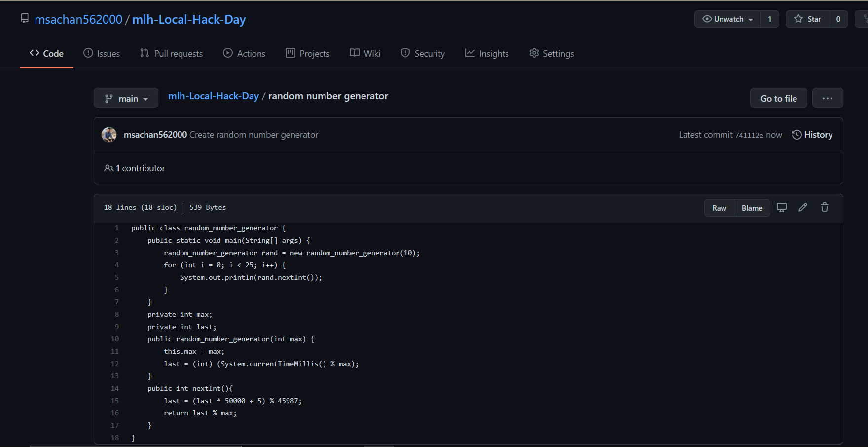
Task: Navigate to mlh-Local-Hack-Day breadcrumb root
Action: [x=214, y=96]
